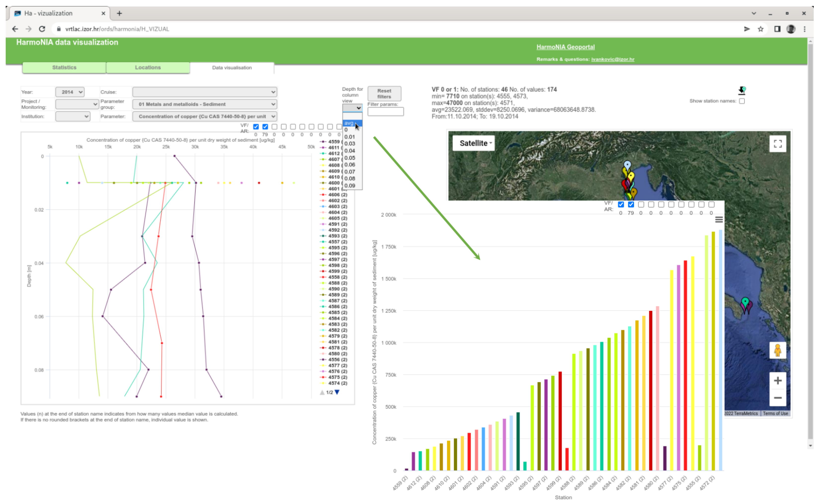Screen dimensions: 821x504
Task: Click the Filter params input field
Action: pos(385,112)
